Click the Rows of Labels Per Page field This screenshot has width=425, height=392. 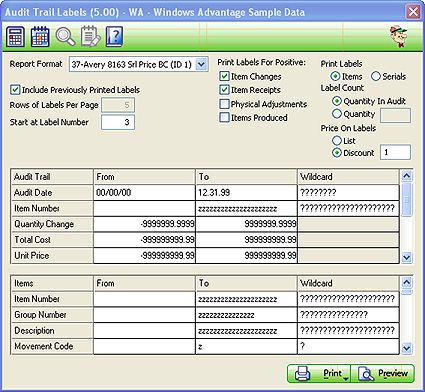(x=118, y=105)
